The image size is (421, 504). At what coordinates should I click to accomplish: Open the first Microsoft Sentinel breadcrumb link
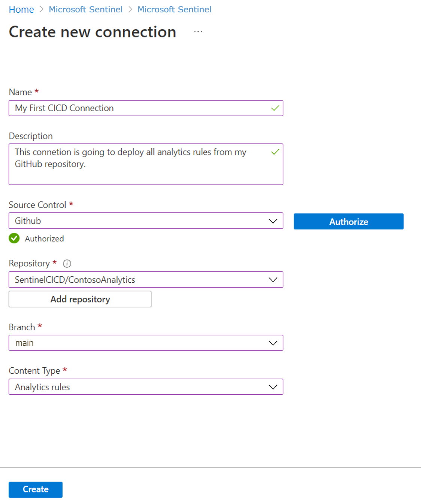click(x=85, y=9)
